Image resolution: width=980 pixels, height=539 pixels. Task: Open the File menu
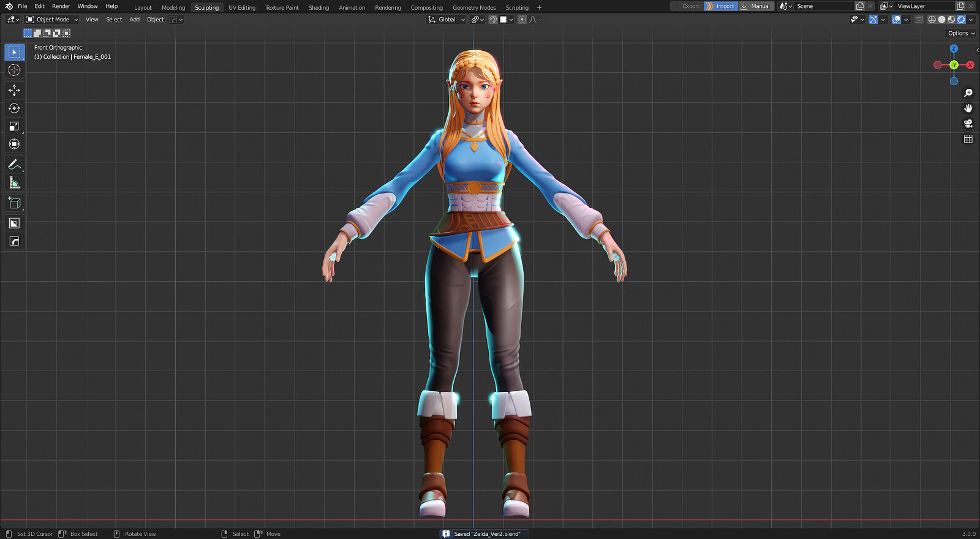(x=23, y=6)
